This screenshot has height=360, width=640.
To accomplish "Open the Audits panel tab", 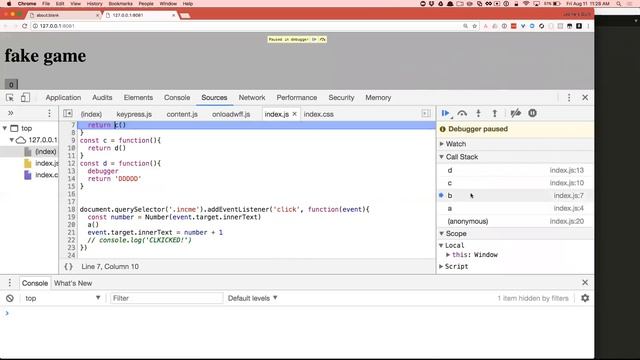I will click(102, 98).
